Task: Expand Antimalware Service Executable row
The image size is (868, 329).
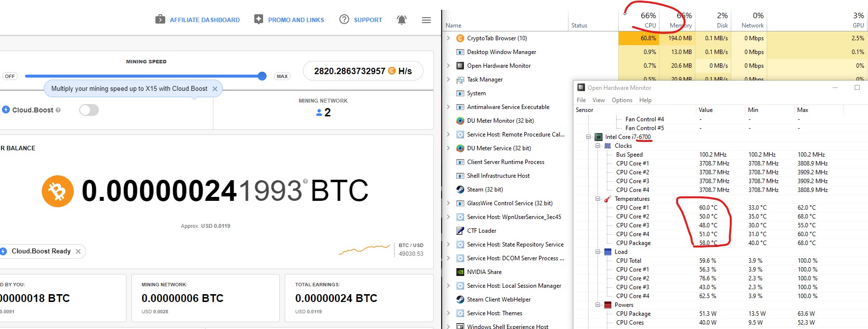Action: [448, 107]
